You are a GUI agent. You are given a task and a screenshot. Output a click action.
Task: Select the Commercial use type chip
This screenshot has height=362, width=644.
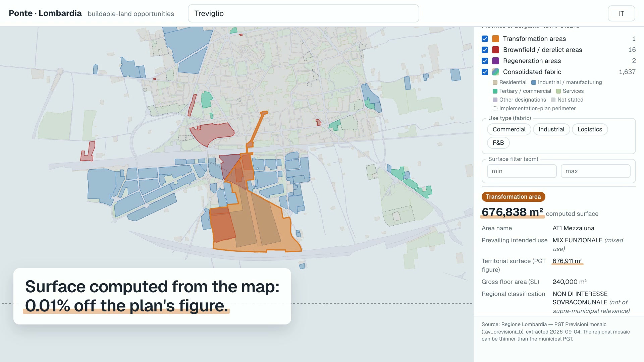pos(509,129)
